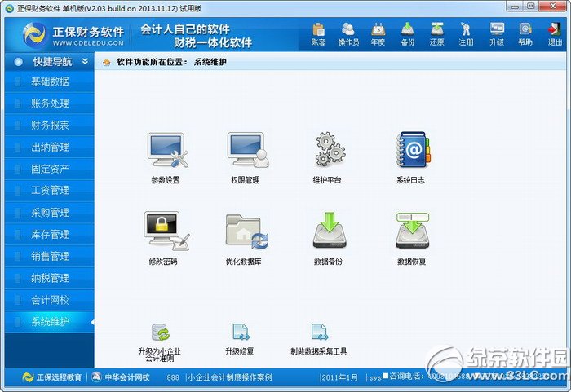Viewport: 571px width, 392px height.
Task: Open the 帮助 help icon
Action: 525,34
